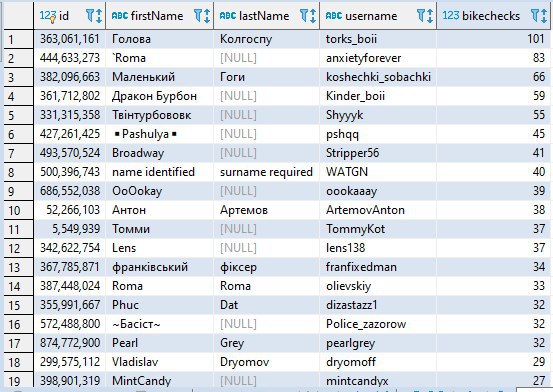The image size is (553, 392).
Task: Select the firstName column header label
Action: click(157, 16)
